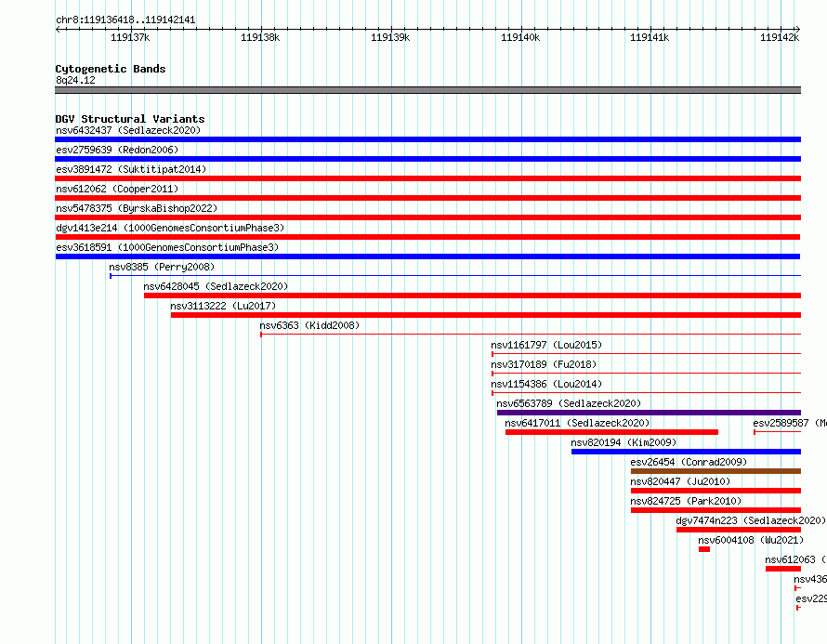This screenshot has height=644, width=827.
Task: Click the 119142k ruler label
Action: 780,37
